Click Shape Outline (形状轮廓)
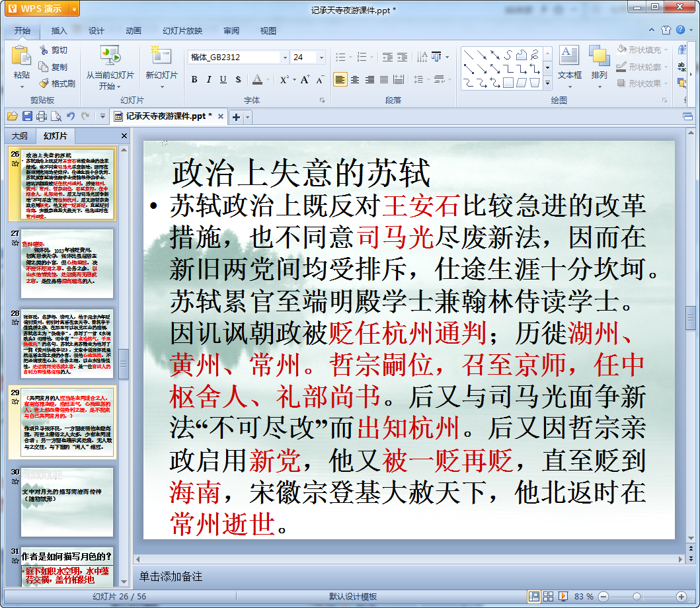The width and height of the screenshot is (700, 608). [x=642, y=67]
